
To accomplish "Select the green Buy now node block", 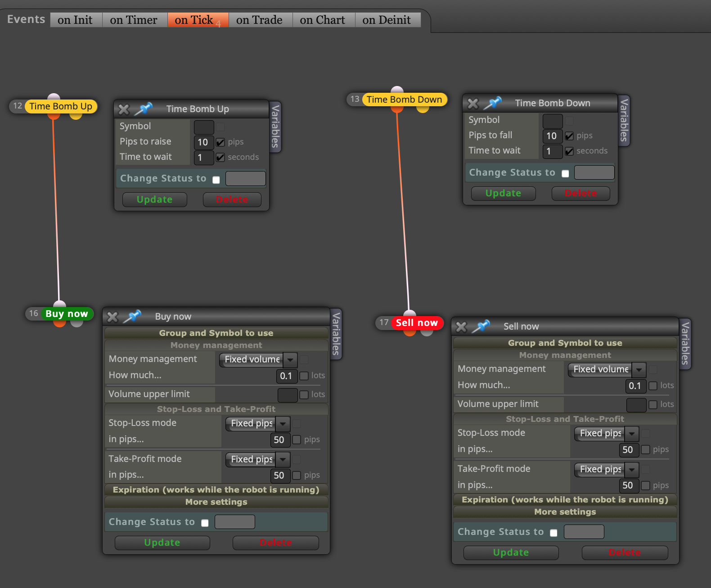I will [67, 314].
